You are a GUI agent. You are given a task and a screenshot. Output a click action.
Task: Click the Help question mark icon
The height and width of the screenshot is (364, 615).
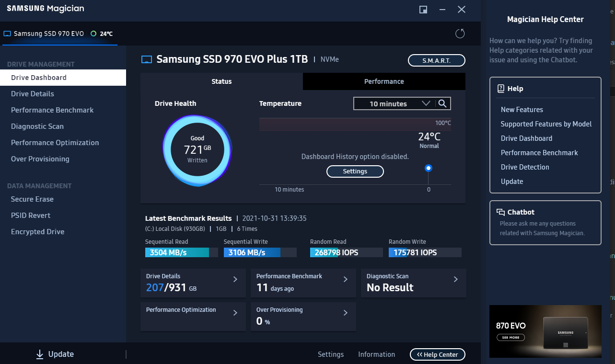click(500, 88)
